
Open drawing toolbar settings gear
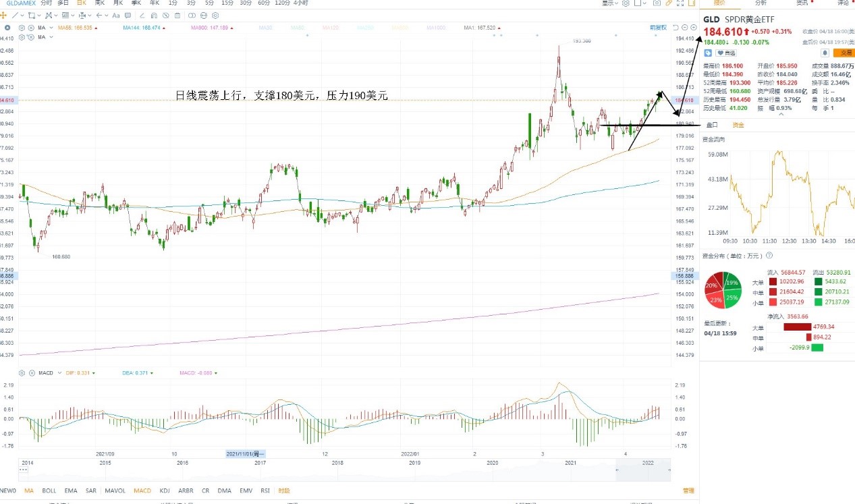coord(215,16)
